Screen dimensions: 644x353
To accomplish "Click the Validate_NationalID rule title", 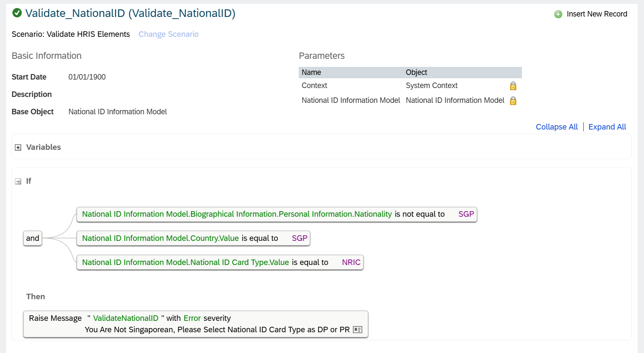I will [x=130, y=13].
